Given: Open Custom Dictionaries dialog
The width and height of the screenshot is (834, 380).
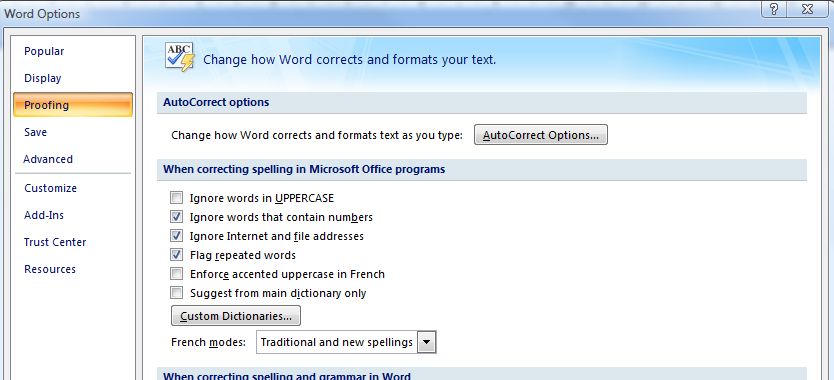Looking at the screenshot, I should (236, 316).
